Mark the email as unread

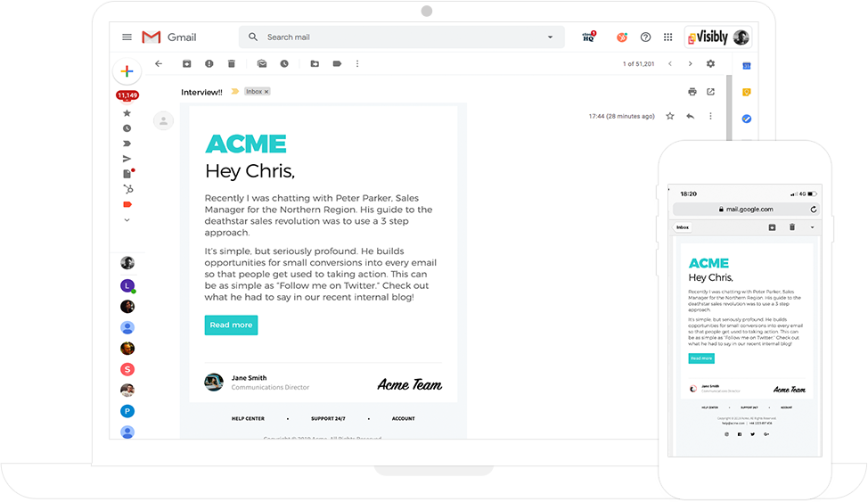(x=262, y=63)
